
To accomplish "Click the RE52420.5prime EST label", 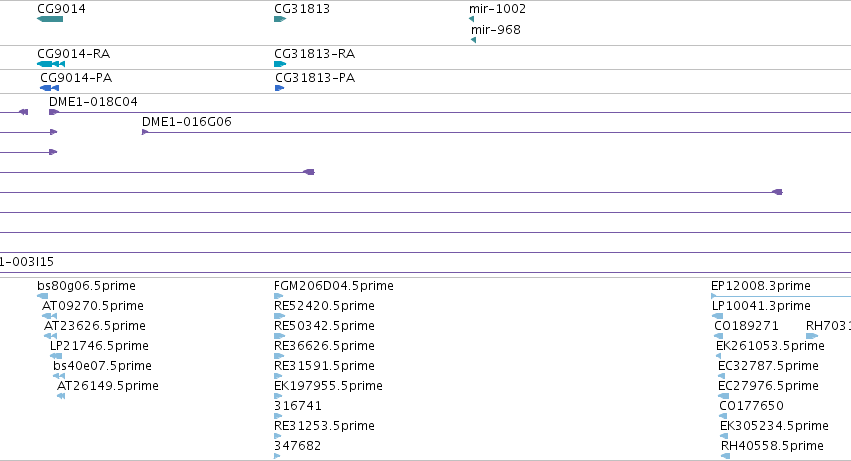I will [324, 306].
